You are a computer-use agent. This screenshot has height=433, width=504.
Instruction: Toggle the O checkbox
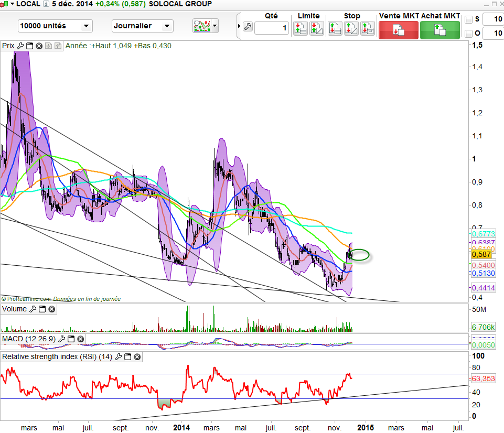point(469,34)
